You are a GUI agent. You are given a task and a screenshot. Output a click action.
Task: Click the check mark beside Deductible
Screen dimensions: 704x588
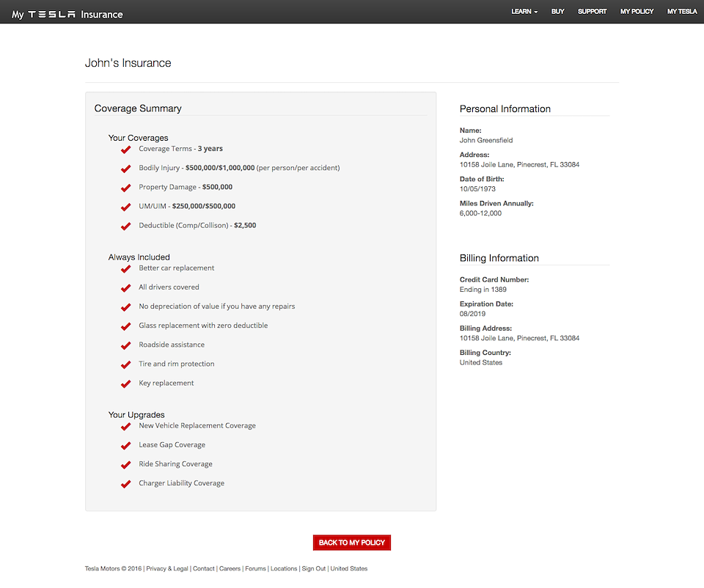point(125,227)
